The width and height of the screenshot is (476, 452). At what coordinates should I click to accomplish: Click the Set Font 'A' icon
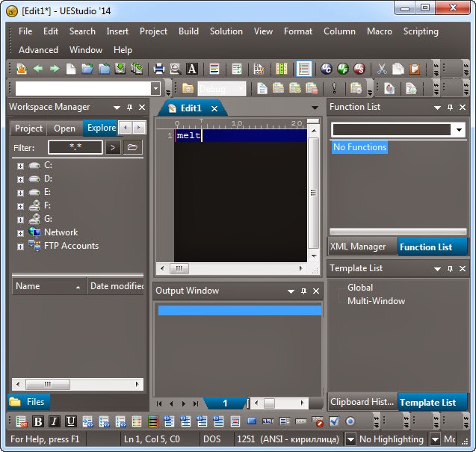[x=192, y=69]
